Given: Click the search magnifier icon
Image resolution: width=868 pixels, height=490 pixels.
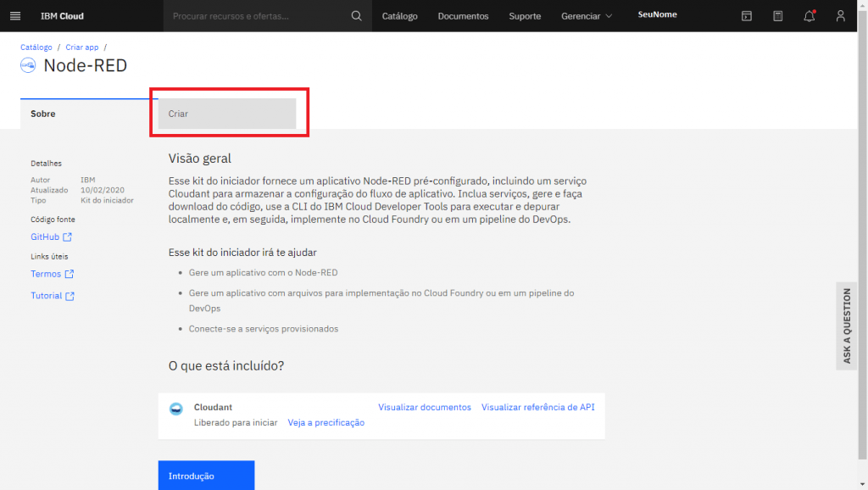Looking at the screenshot, I should point(357,16).
